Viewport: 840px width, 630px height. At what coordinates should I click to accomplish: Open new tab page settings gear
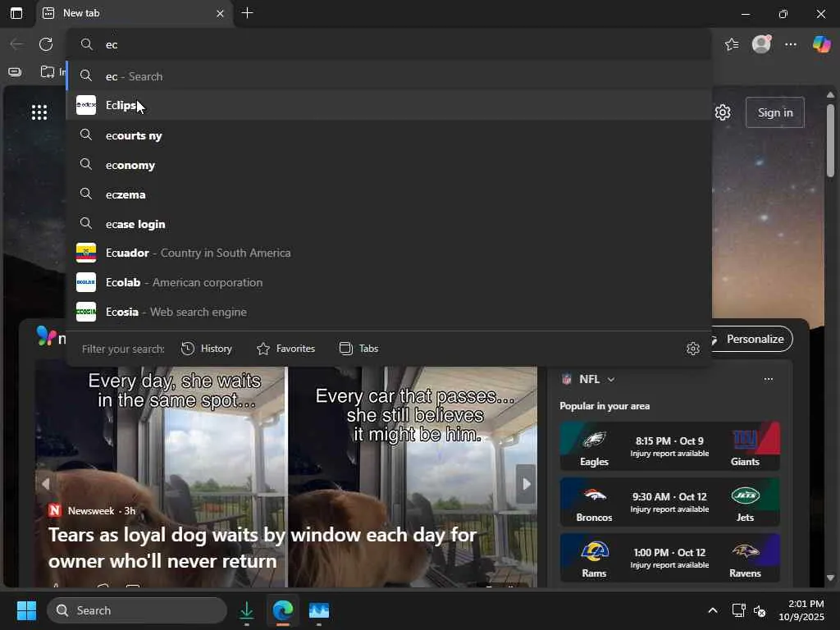click(x=723, y=112)
